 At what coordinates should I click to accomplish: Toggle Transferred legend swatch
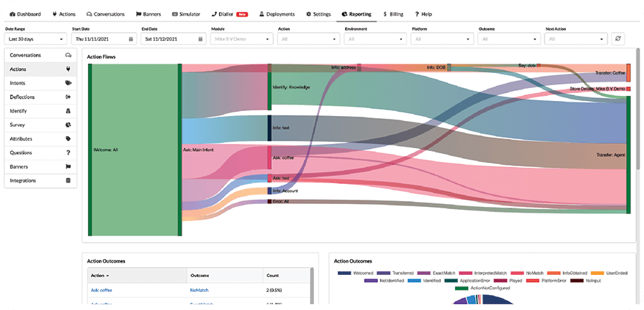(384, 273)
